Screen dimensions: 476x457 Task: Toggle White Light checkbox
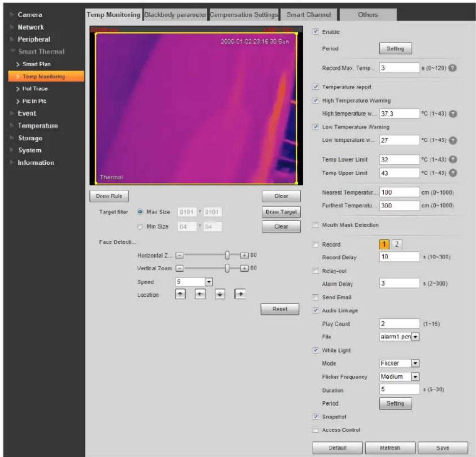point(315,350)
